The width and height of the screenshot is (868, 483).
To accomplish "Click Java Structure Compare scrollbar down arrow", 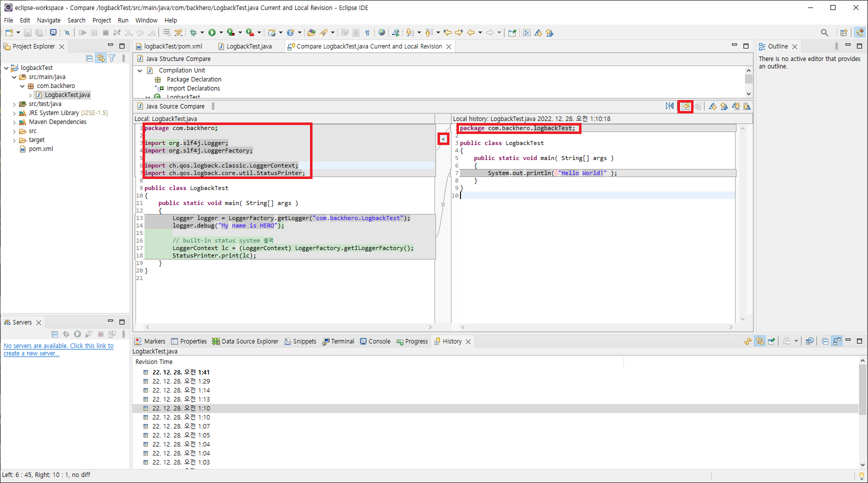I will (748, 94).
